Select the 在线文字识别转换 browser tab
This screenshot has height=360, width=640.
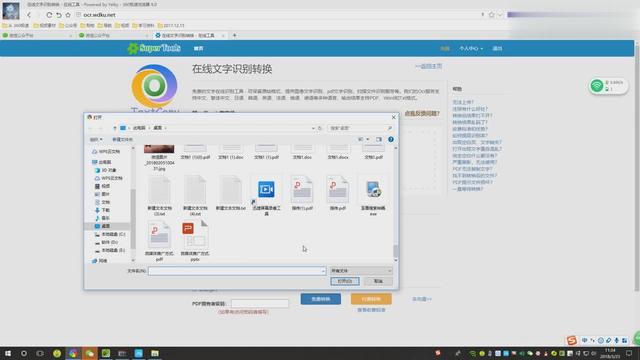pyautogui.click(x=190, y=36)
